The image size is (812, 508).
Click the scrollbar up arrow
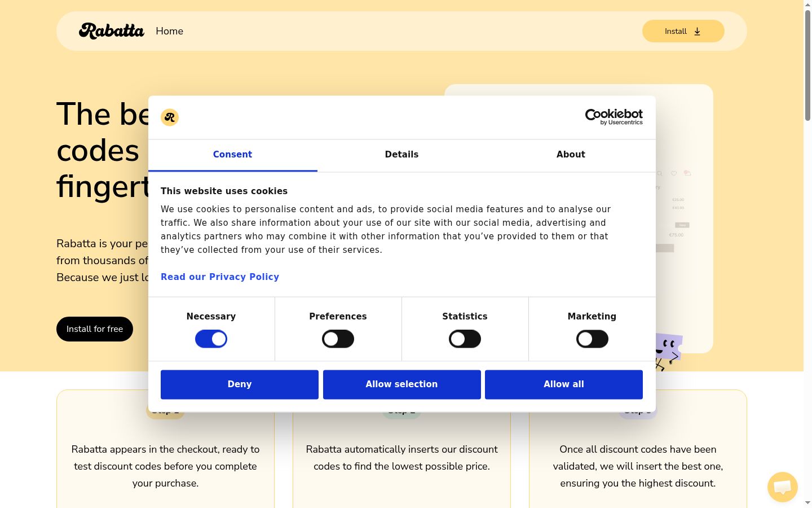click(x=807, y=5)
